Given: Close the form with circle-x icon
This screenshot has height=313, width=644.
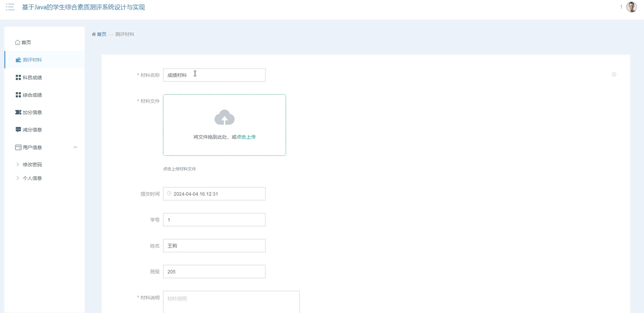Looking at the screenshot, I should coord(614,74).
